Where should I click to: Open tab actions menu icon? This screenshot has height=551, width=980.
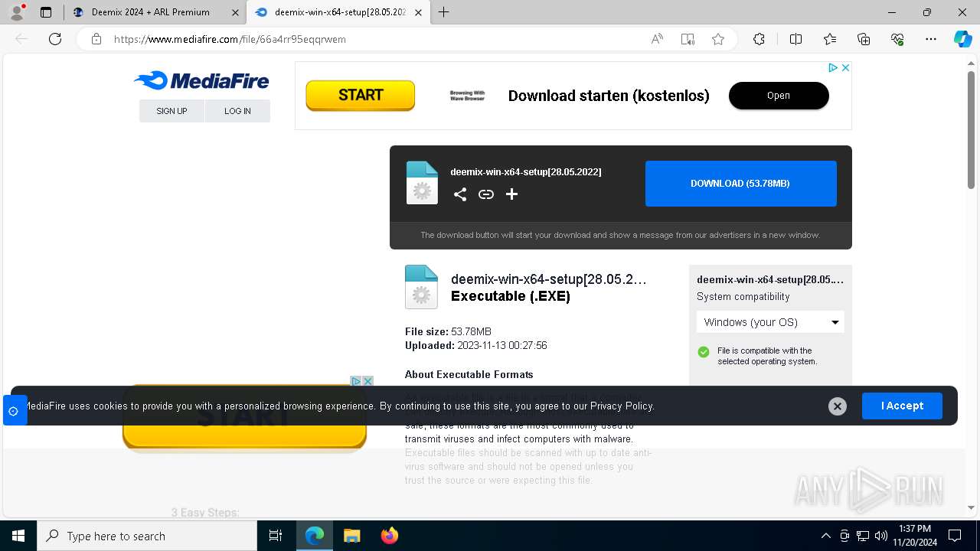[46, 12]
